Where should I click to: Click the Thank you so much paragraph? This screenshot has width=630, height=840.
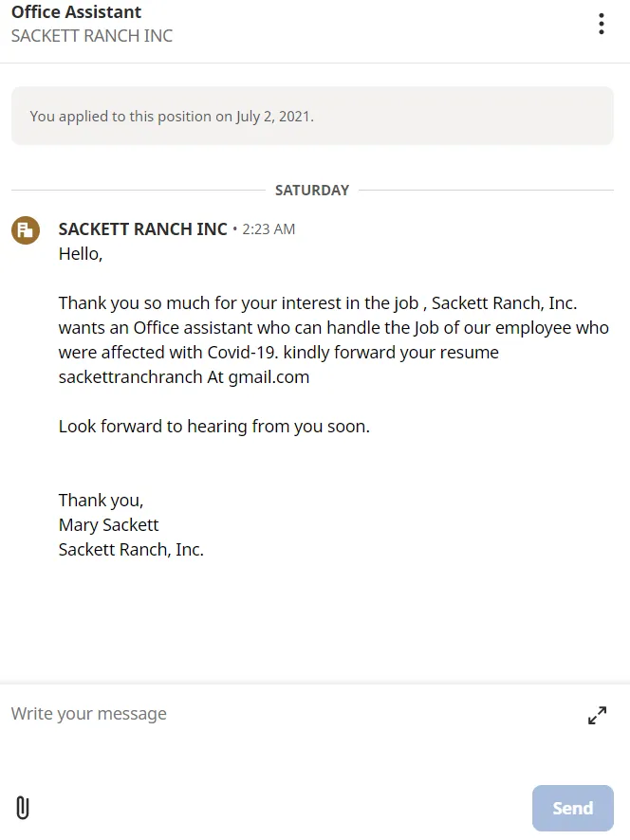(333, 340)
